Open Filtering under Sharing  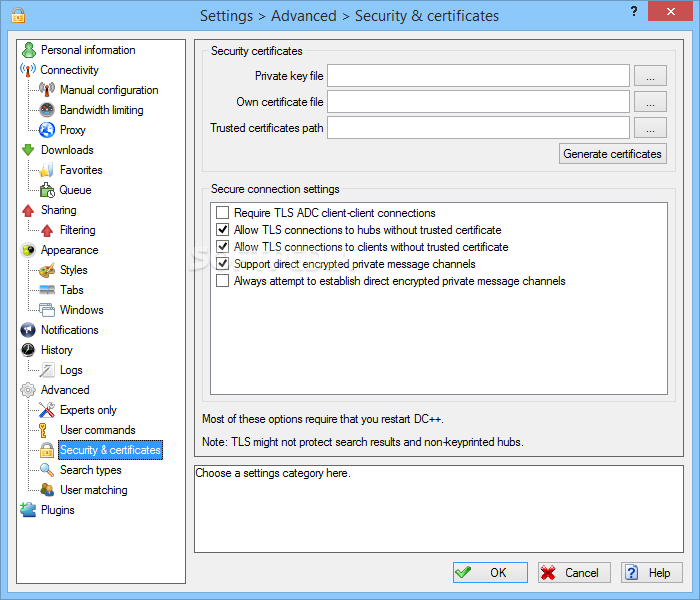(x=77, y=230)
